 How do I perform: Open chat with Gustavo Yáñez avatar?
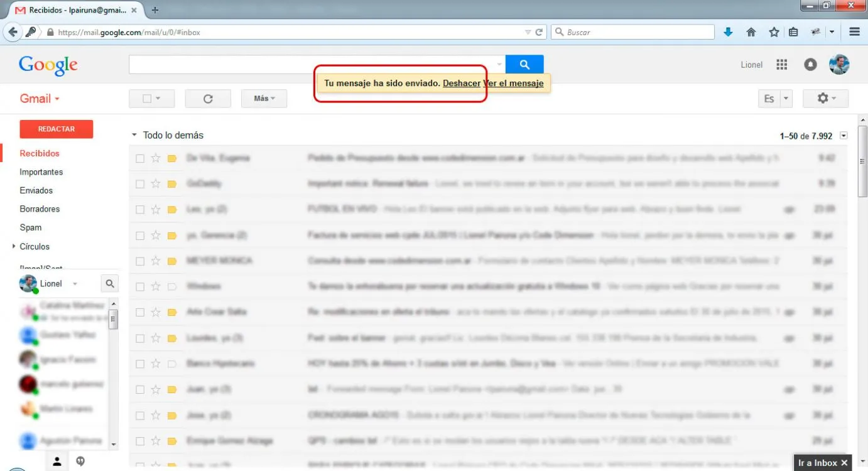(28, 335)
